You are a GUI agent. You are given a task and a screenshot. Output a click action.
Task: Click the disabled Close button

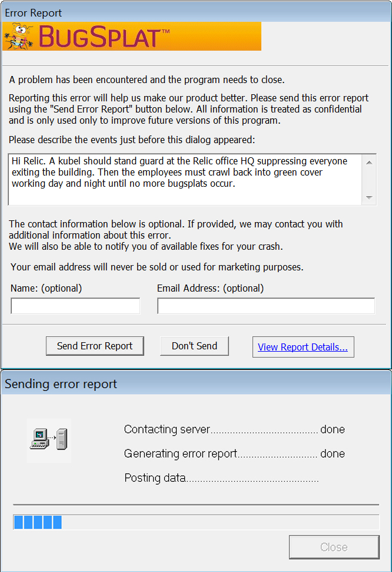pyautogui.click(x=334, y=547)
